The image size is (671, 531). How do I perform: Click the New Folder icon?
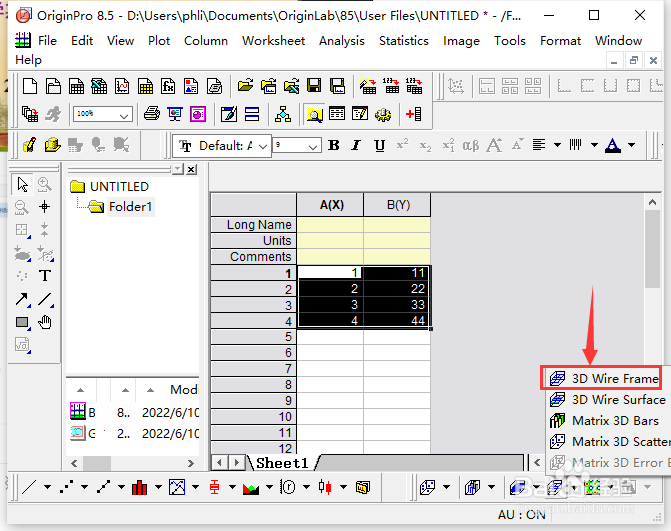(x=53, y=86)
